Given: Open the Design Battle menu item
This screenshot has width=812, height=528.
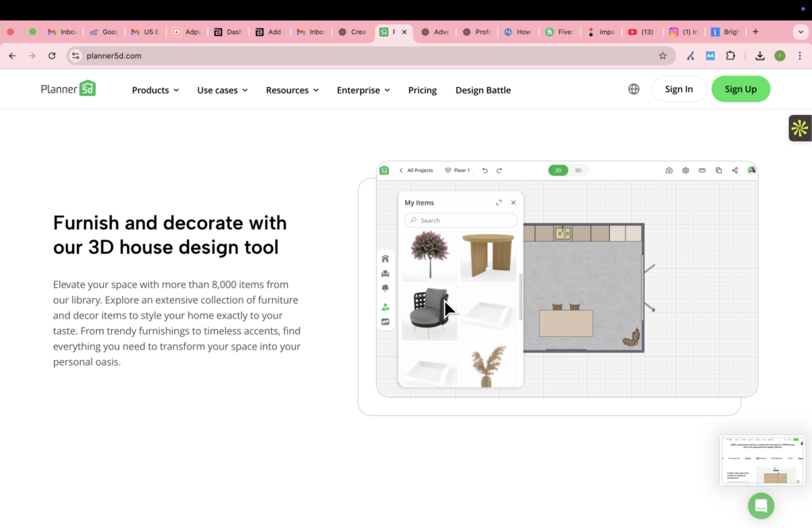Looking at the screenshot, I should [482, 90].
